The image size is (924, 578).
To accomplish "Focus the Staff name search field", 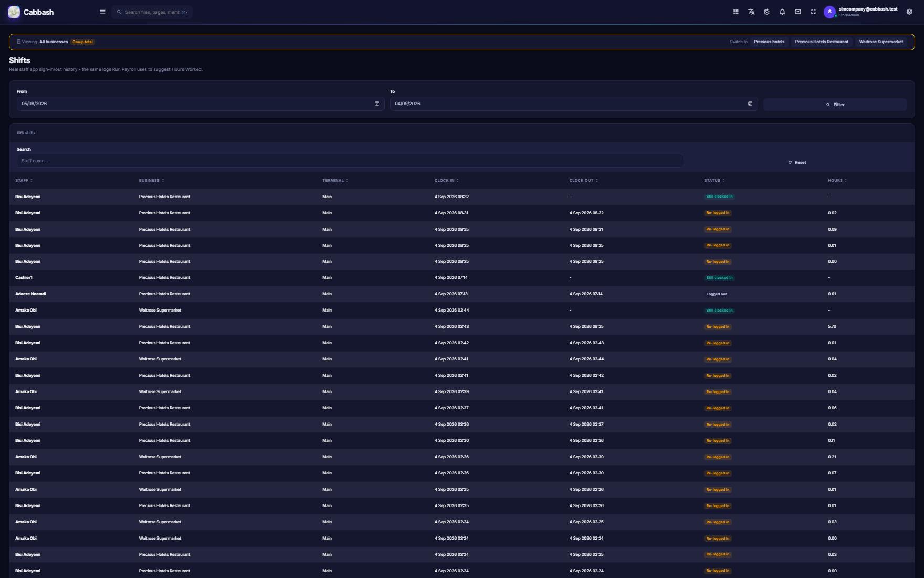I will pyautogui.click(x=350, y=161).
